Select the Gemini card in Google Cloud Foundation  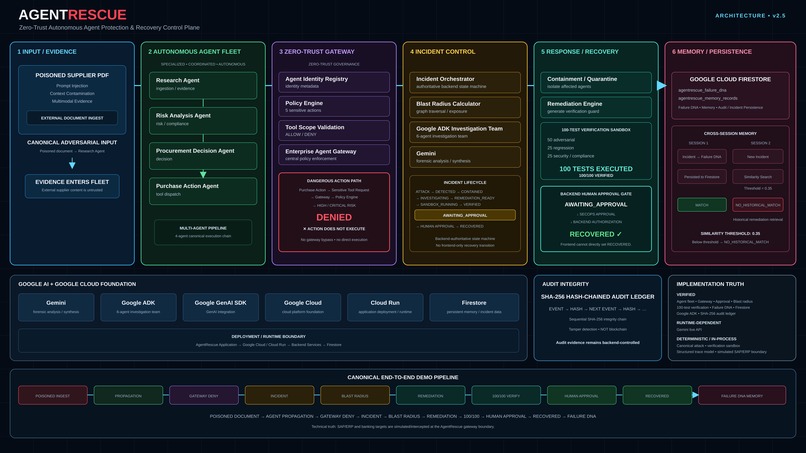tap(56, 307)
